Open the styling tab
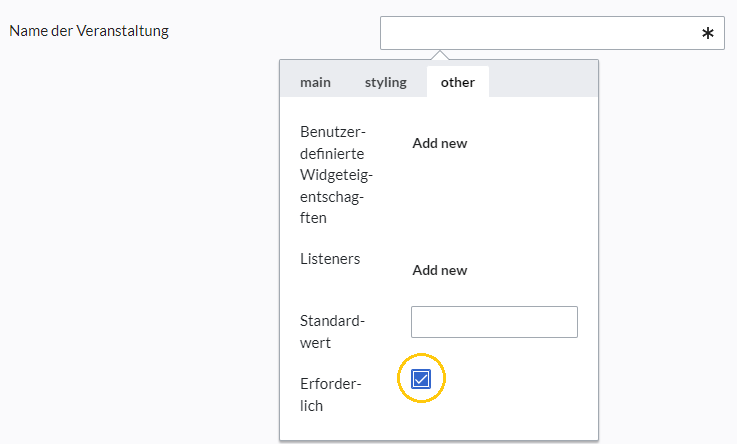 [385, 82]
